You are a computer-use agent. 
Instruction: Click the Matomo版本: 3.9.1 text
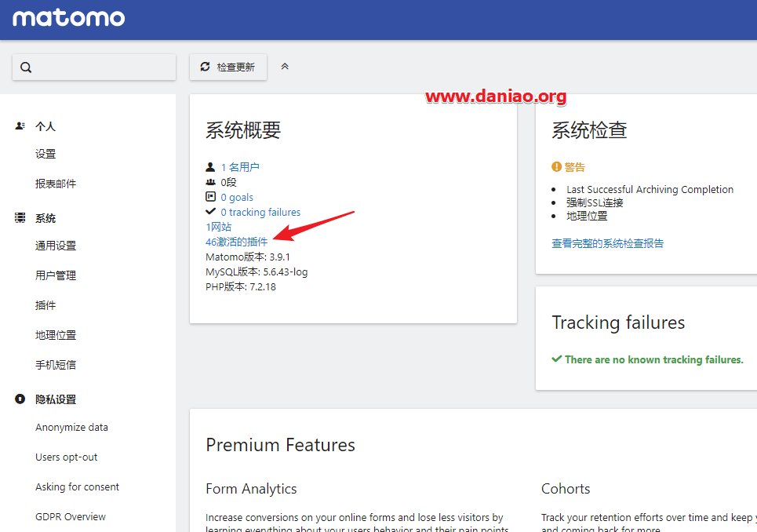click(248, 257)
